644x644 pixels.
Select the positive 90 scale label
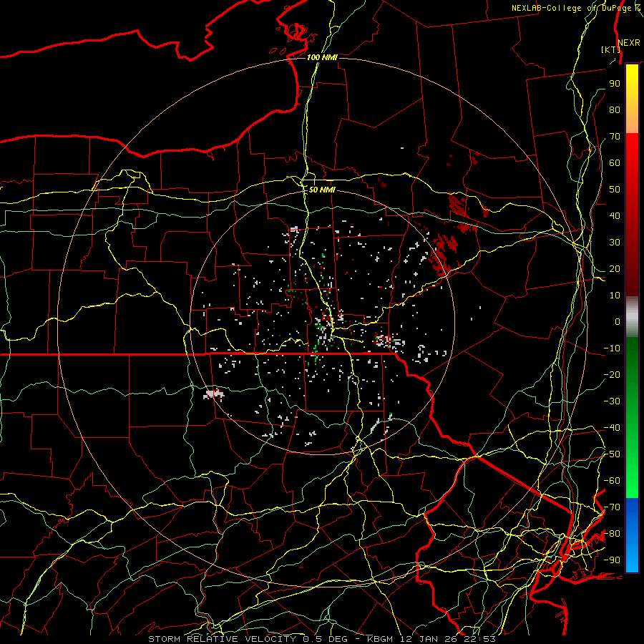click(615, 84)
